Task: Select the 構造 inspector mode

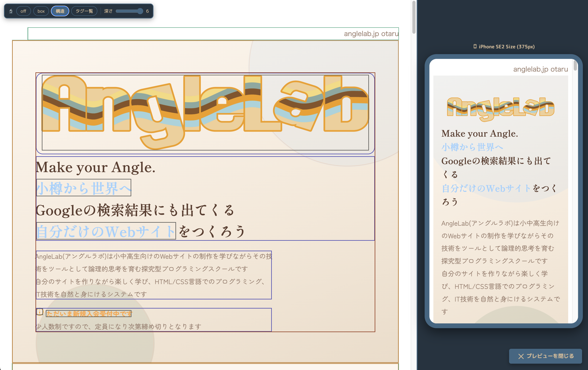Action: click(60, 11)
